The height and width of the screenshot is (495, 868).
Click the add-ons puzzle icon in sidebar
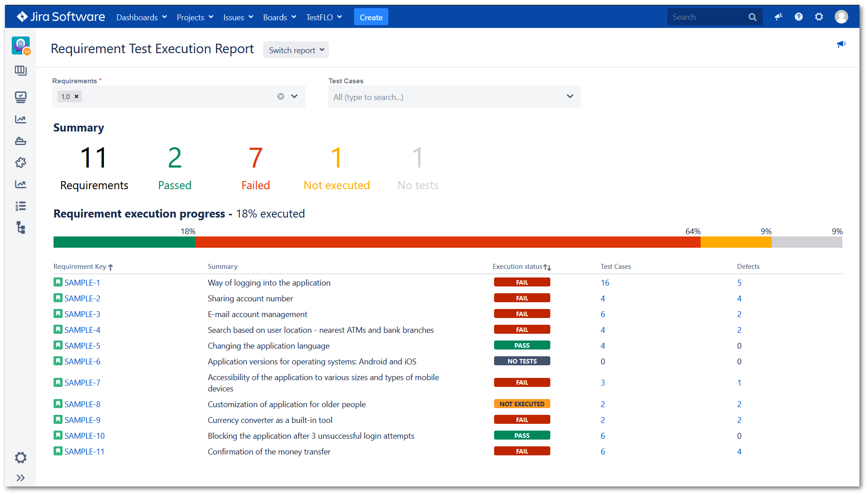click(x=21, y=163)
